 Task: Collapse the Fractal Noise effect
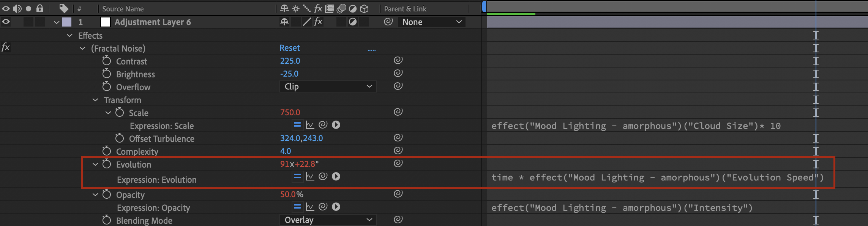tap(82, 48)
